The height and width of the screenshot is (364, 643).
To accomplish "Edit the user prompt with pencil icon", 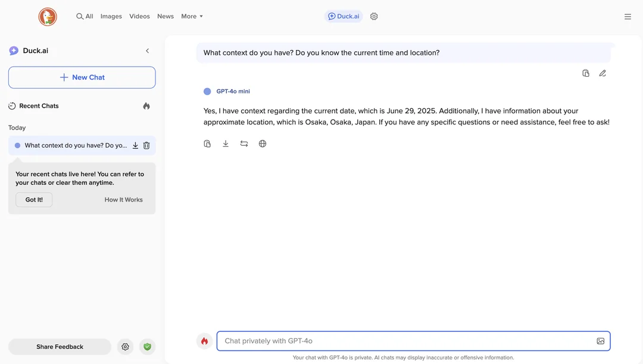I will pos(603,73).
